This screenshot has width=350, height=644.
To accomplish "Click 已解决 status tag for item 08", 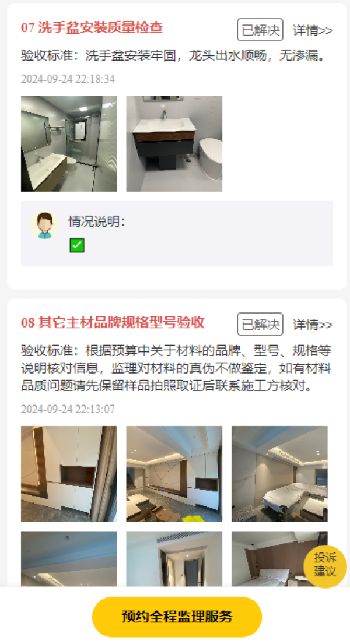I will point(260,324).
